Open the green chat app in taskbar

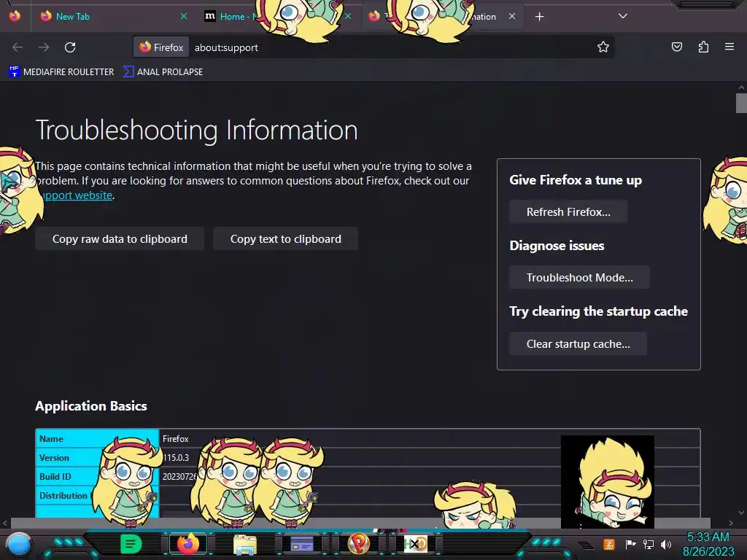(131, 544)
